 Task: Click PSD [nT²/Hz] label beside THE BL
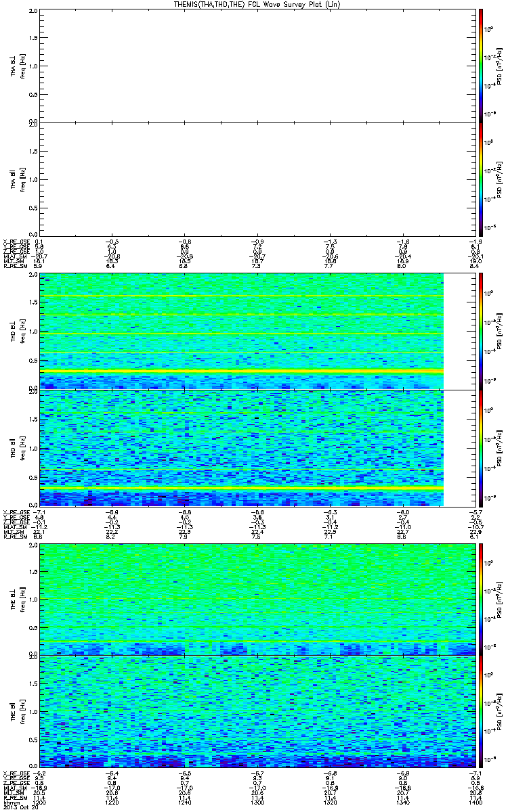(x=500, y=600)
